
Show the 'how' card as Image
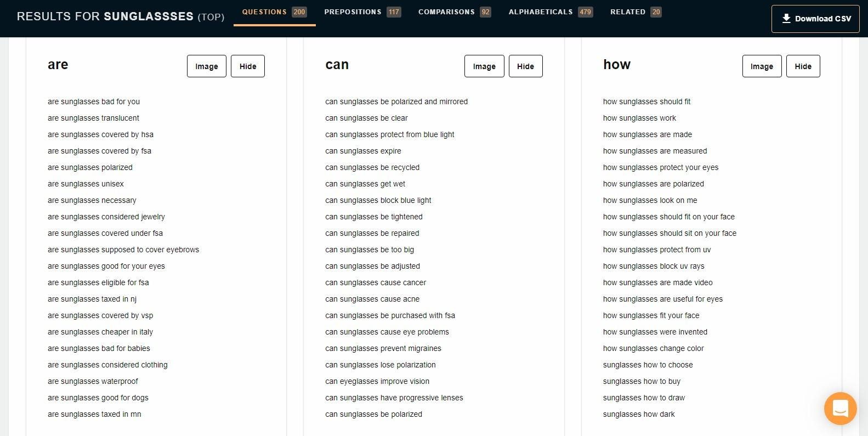click(x=762, y=66)
